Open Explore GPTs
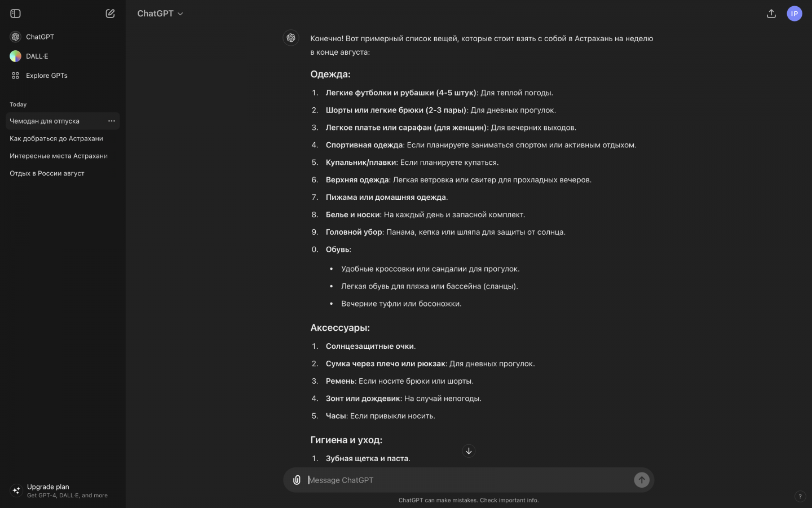 click(46, 76)
